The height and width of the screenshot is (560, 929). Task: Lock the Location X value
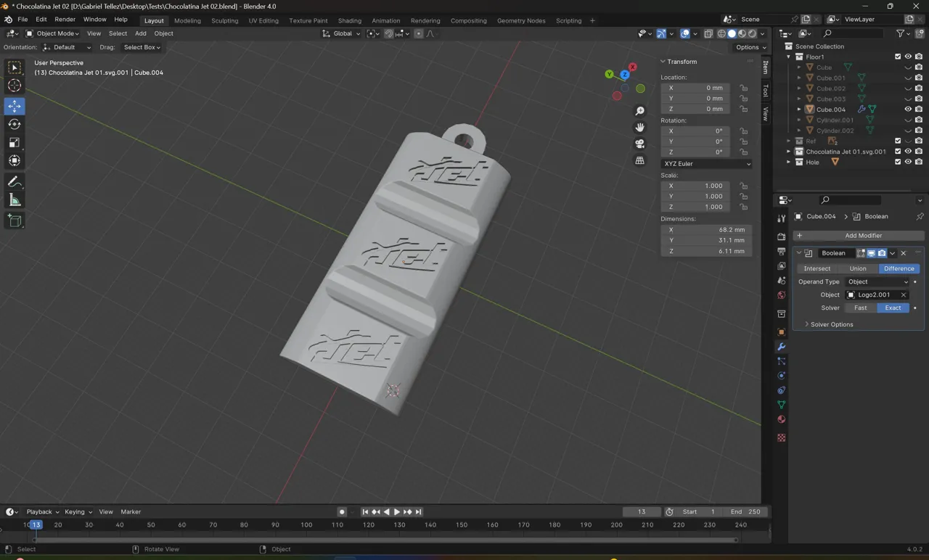click(744, 88)
